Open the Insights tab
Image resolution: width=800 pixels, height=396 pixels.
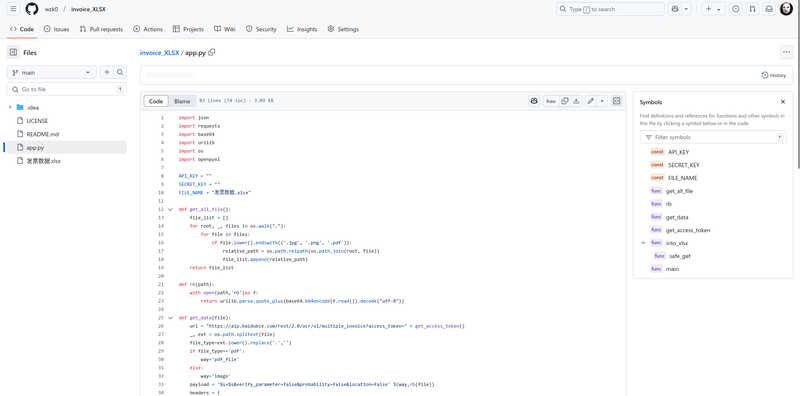tap(302, 29)
